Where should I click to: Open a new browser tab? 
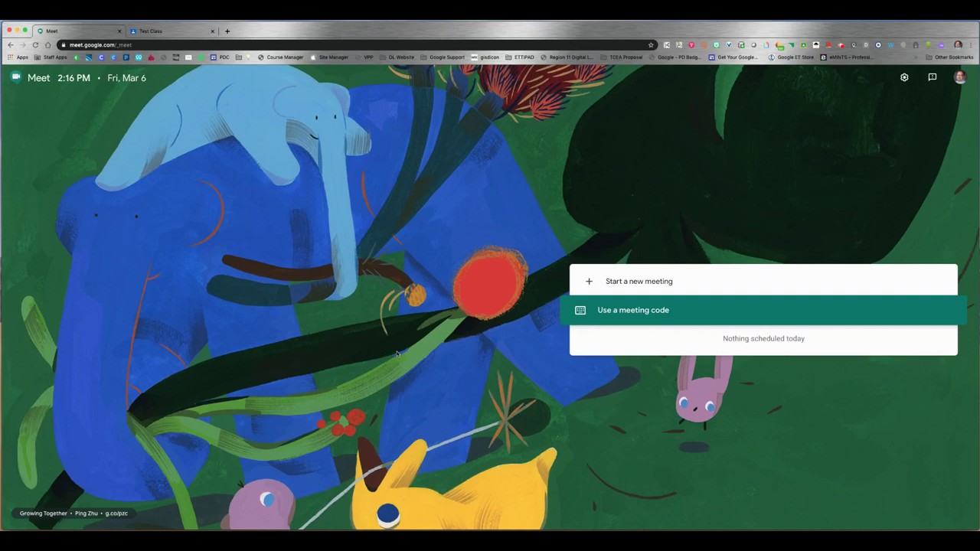(x=227, y=31)
